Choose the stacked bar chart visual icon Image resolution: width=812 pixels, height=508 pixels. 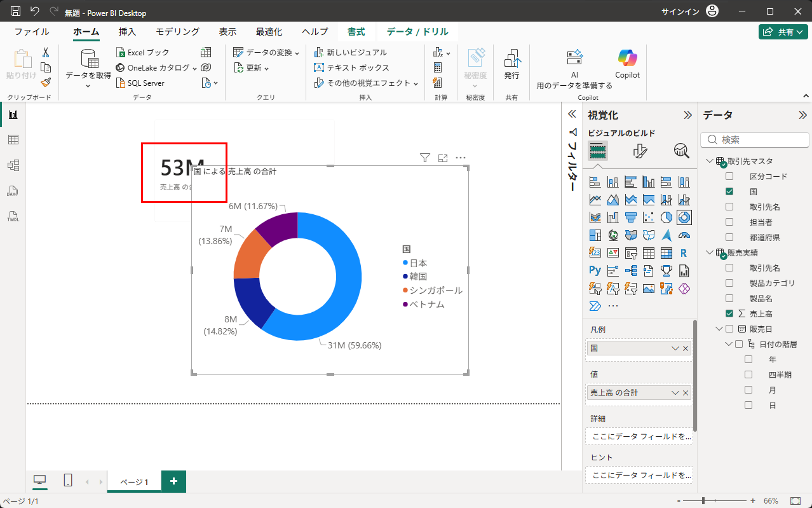595,182
